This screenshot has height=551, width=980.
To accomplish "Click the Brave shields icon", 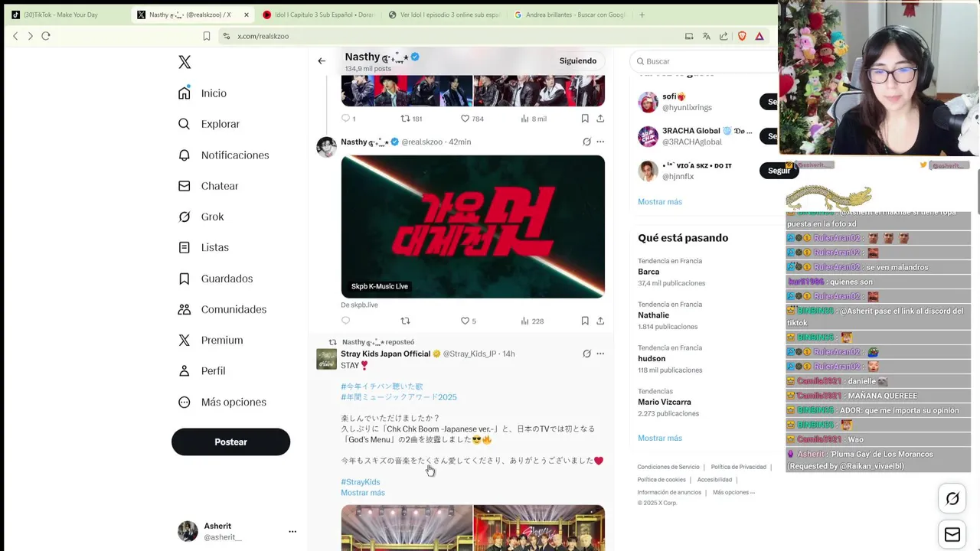I will coord(742,36).
